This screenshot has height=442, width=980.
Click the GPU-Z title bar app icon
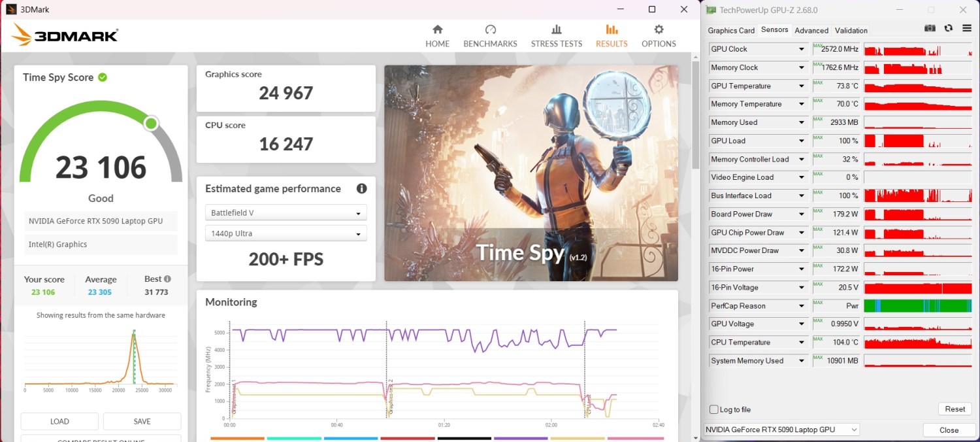click(710, 10)
